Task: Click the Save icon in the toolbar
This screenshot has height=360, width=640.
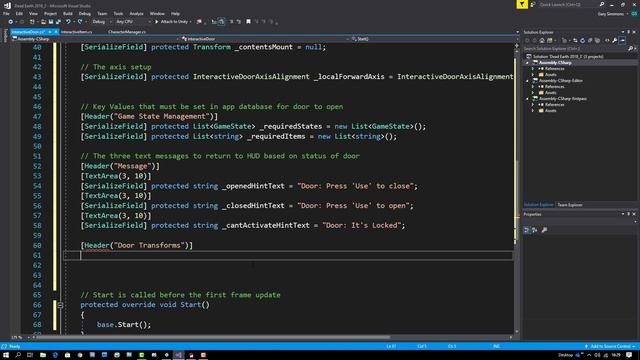Action: click(51, 22)
